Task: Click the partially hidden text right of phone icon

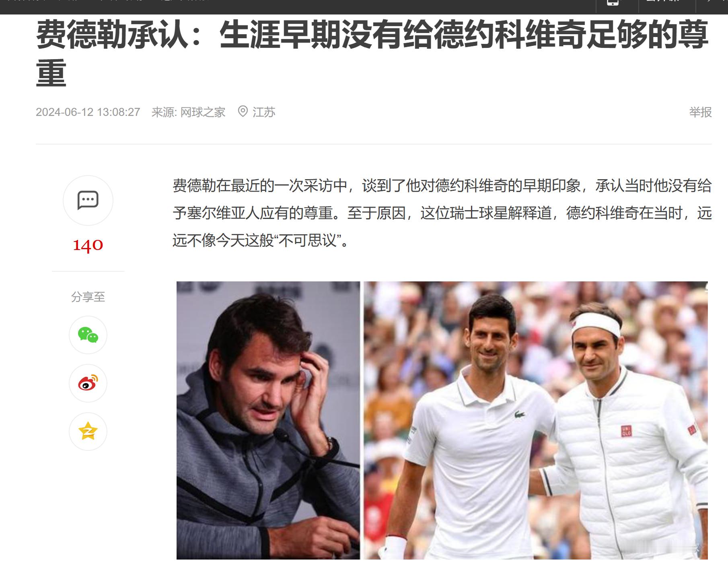Action: [662, 1]
